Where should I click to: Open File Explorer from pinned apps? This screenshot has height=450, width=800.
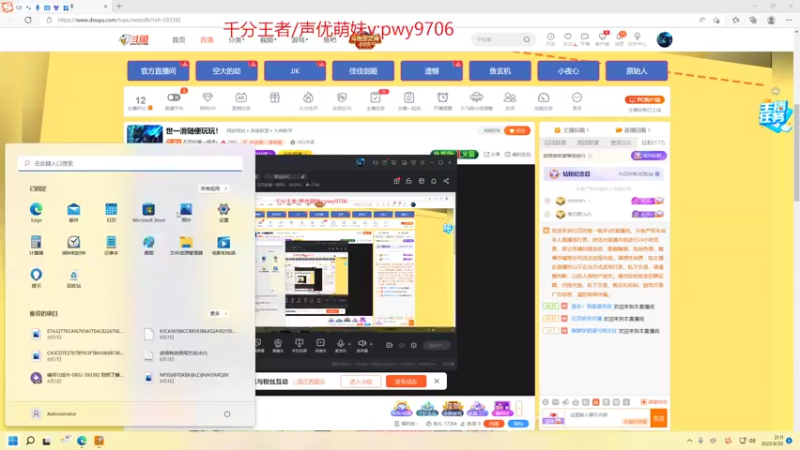coord(186,245)
